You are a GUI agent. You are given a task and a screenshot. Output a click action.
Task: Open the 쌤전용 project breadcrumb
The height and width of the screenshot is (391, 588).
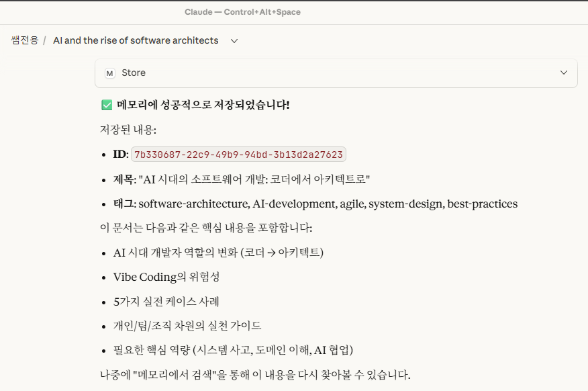point(24,40)
